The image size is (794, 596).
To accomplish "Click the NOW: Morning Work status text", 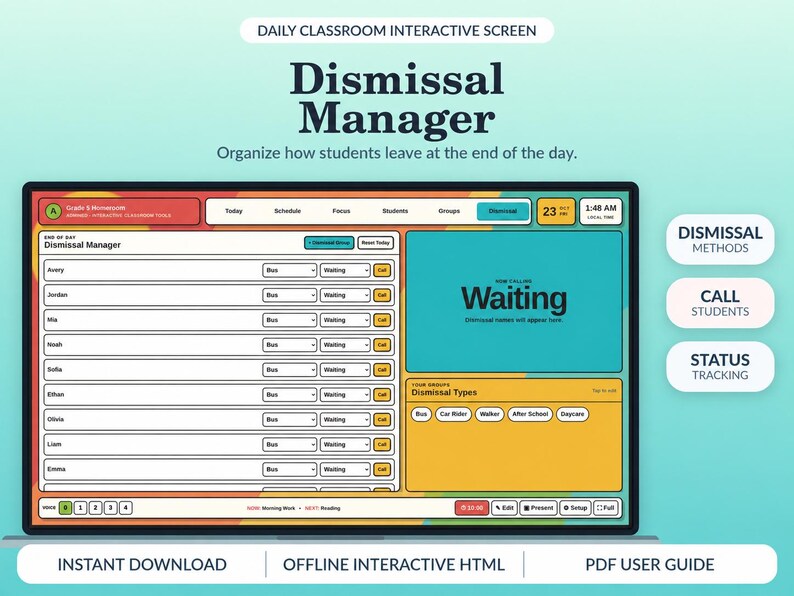I will [x=271, y=508].
